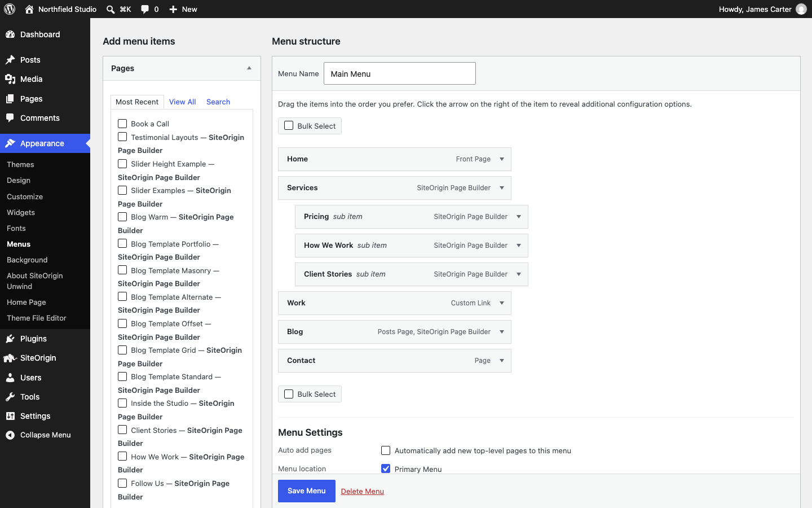Click the Menu Name input field

point(400,73)
